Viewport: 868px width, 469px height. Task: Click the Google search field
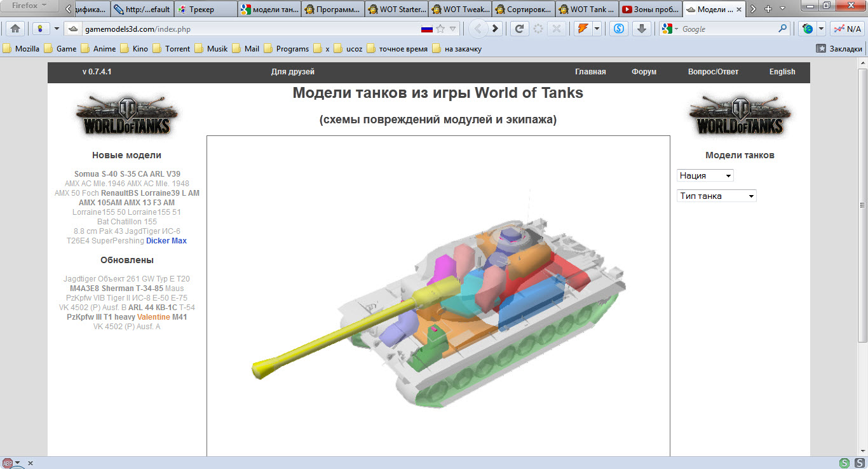click(729, 29)
